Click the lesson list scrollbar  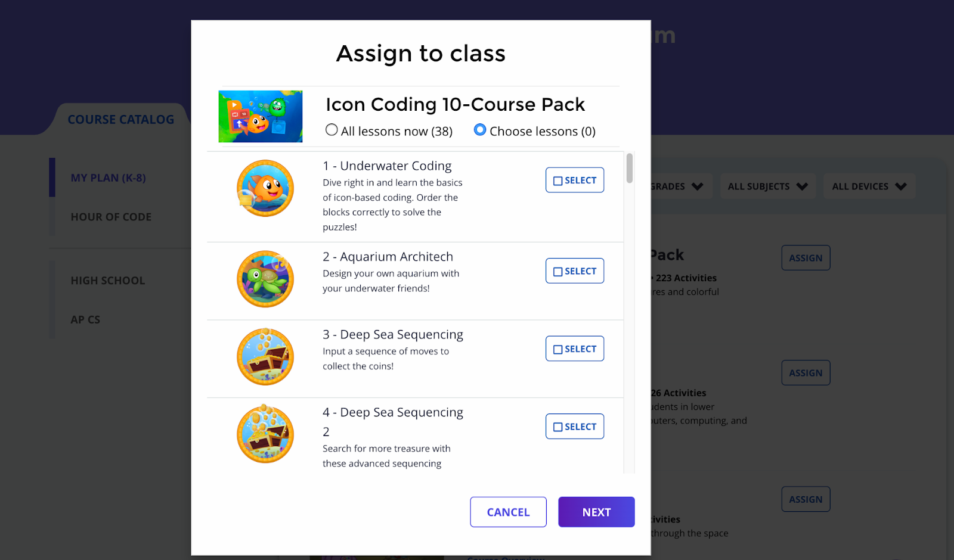coord(630,169)
